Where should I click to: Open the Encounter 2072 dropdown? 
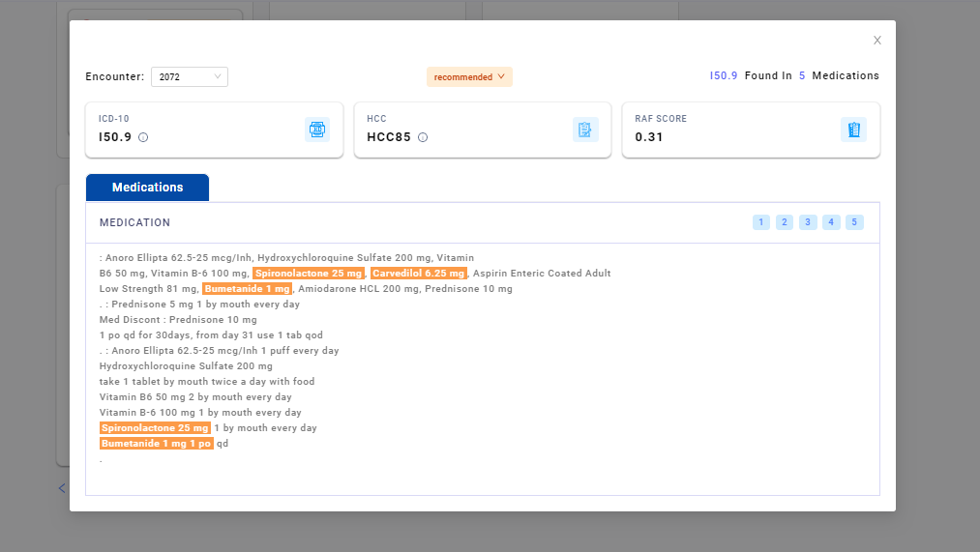point(190,76)
